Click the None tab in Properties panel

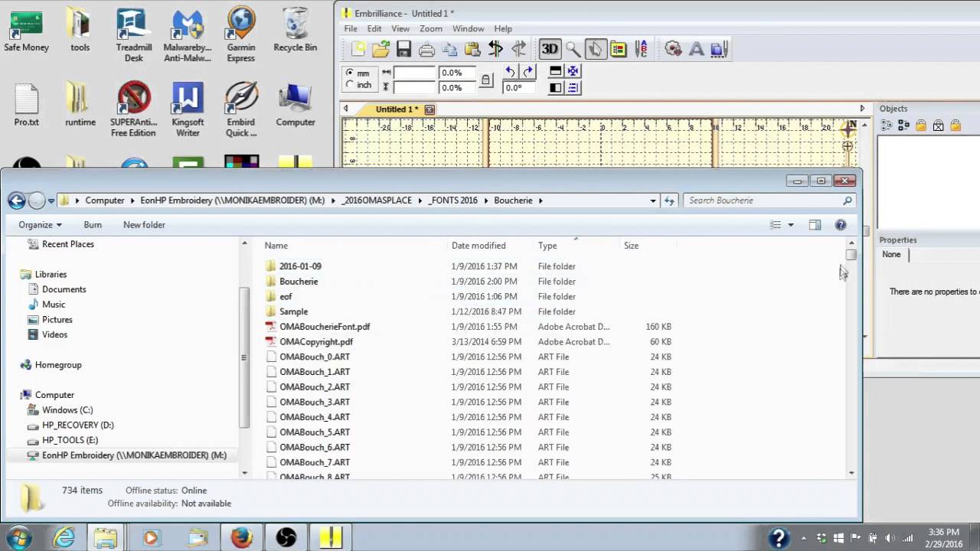[x=891, y=254]
